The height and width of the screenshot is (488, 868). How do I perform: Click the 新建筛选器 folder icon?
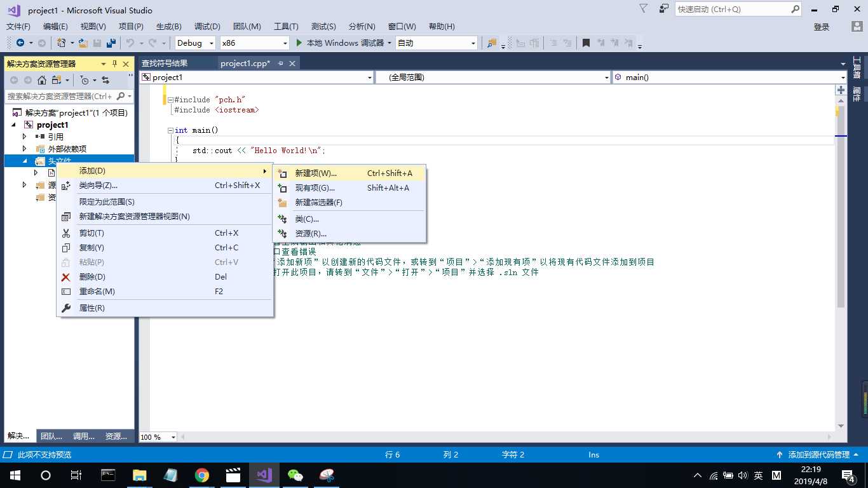283,203
